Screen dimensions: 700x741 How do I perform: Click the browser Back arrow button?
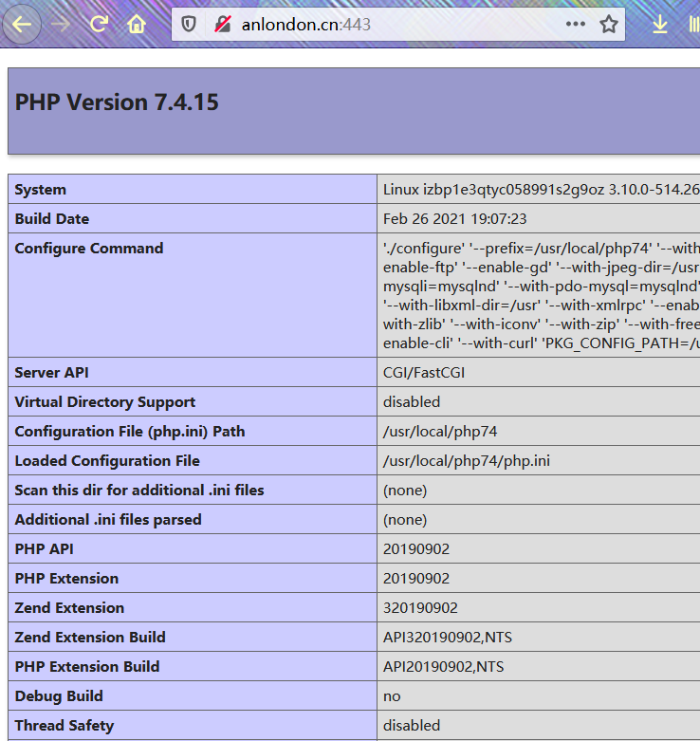pyautogui.click(x=23, y=25)
